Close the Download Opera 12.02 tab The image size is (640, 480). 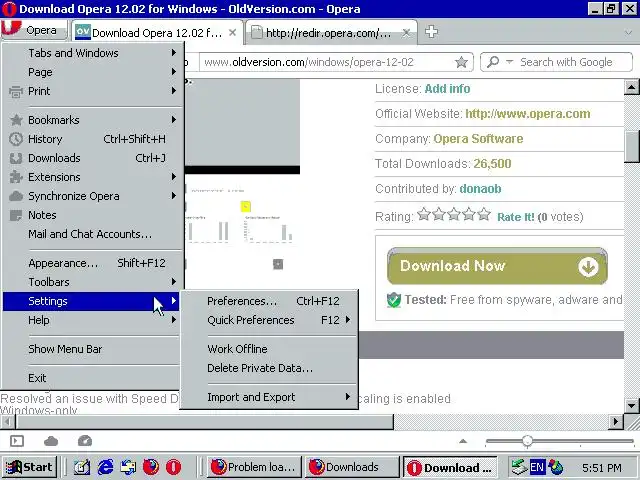pos(232,32)
